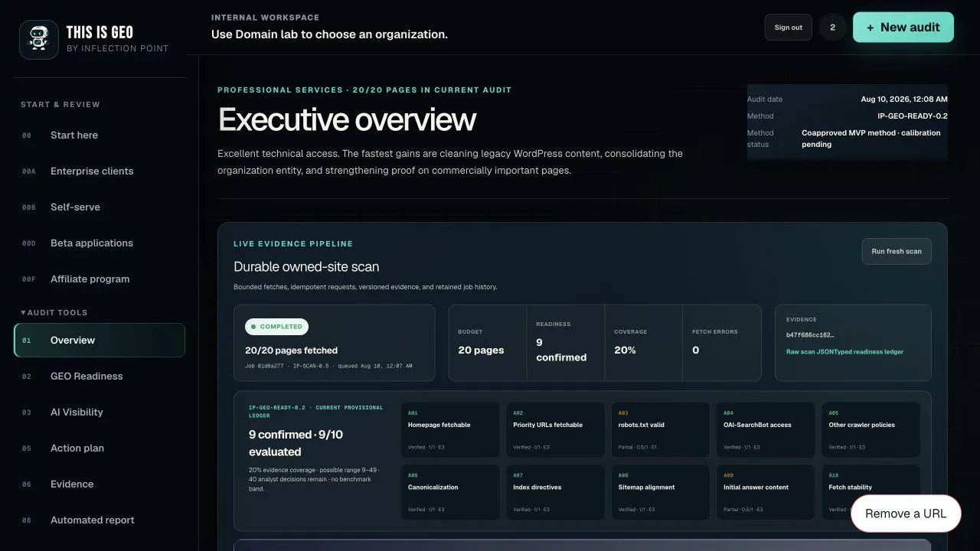Click the By Inflection Point subtitle
Screen dimensions: 980x551
click(x=117, y=48)
